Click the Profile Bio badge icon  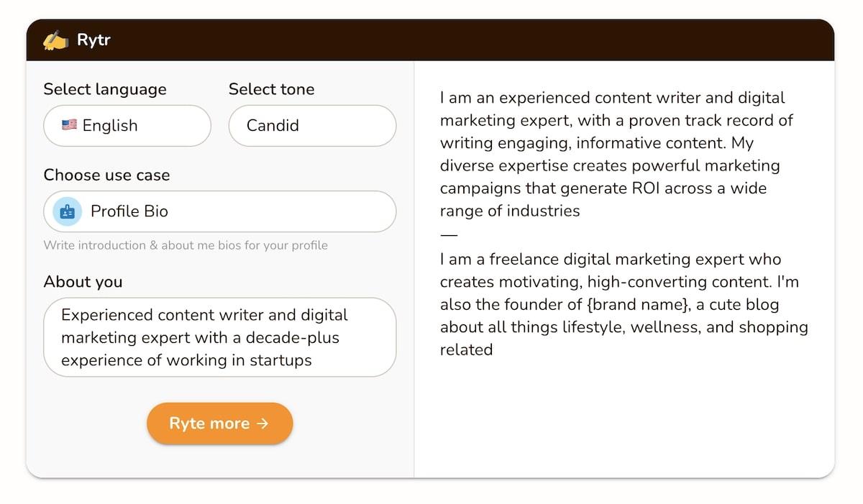(68, 211)
